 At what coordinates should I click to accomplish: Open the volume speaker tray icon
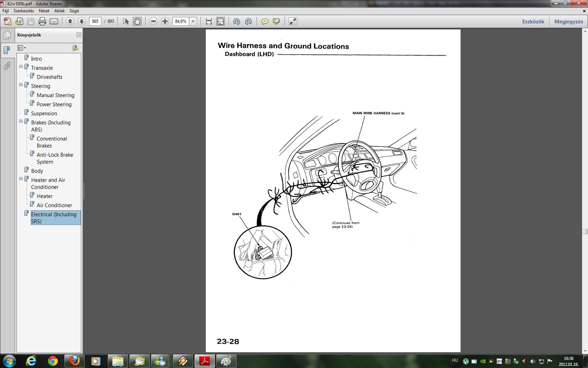(x=533, y=361)
